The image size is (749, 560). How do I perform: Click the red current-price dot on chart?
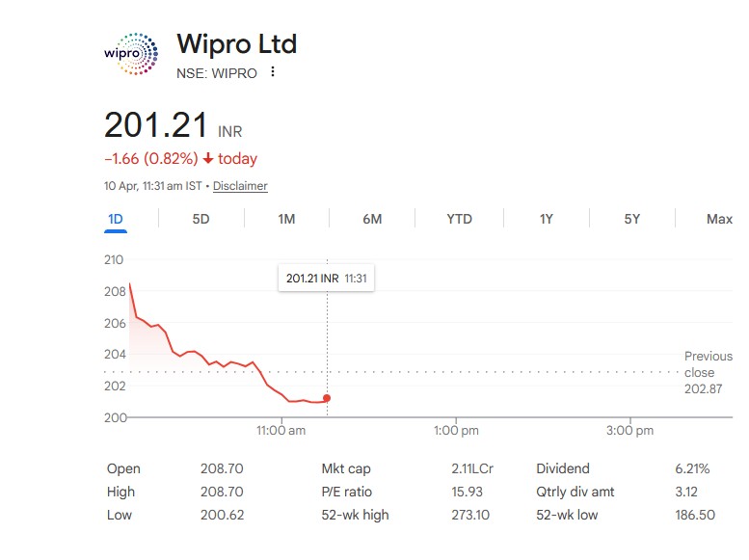click(x=327, y=398)
